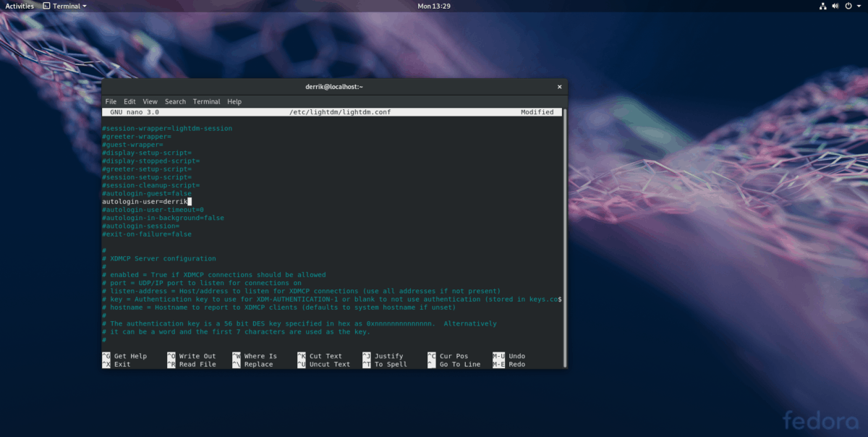Open the Terminal app menu in top bar

(x=65, y=6)
